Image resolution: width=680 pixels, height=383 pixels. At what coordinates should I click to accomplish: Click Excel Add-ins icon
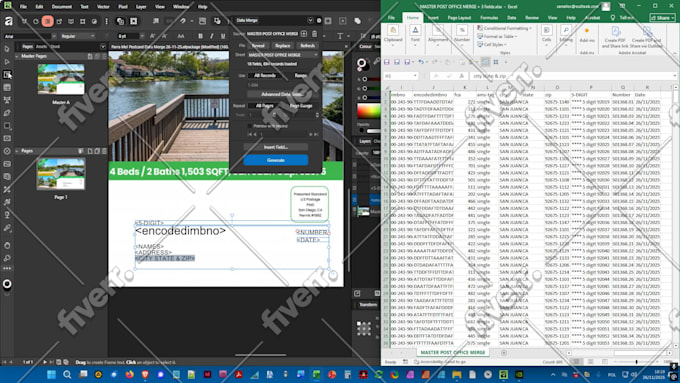(587, 35)
